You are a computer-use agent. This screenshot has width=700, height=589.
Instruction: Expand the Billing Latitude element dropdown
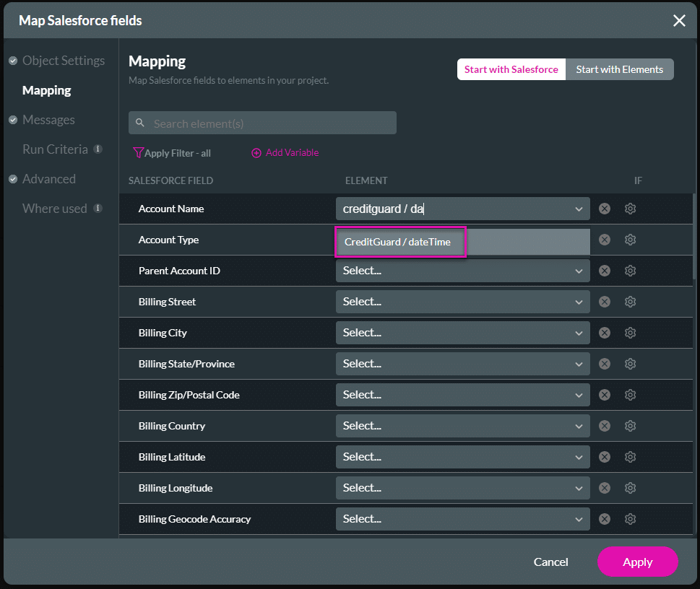(462, 457)
